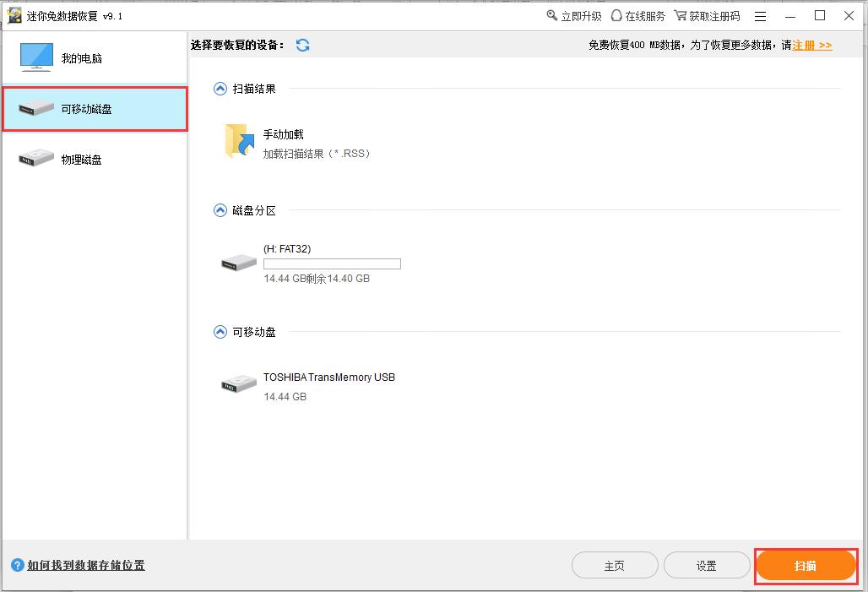Click the online service headset icon

click(x=616, y=15)
